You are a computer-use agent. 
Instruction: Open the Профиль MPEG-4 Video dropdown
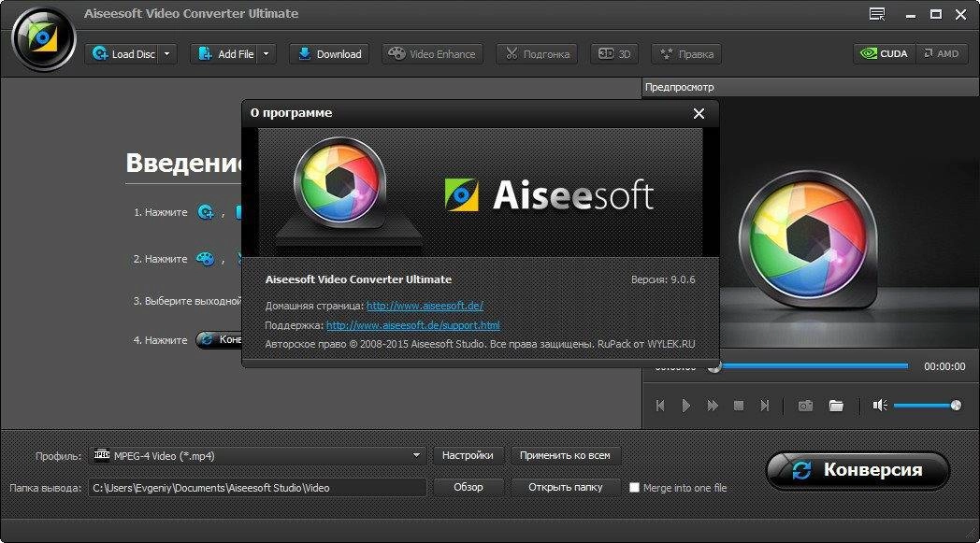pyautogui.click(x=257, y=455)
